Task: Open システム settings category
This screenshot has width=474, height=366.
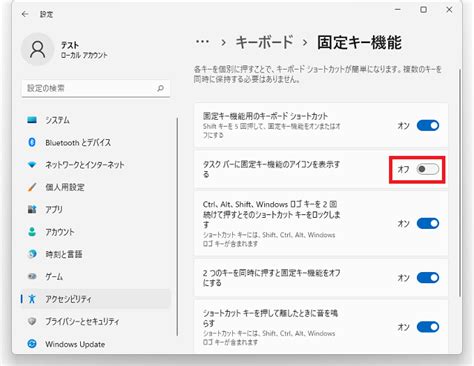Action: click(96, 120)
